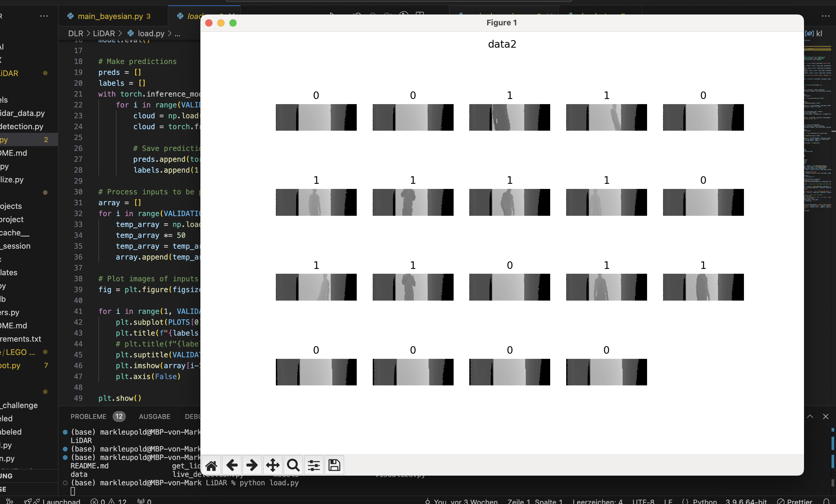Click the load.py breadcrumb item
Viewport: 836px width, 504px height.
(x=151, y=33)
